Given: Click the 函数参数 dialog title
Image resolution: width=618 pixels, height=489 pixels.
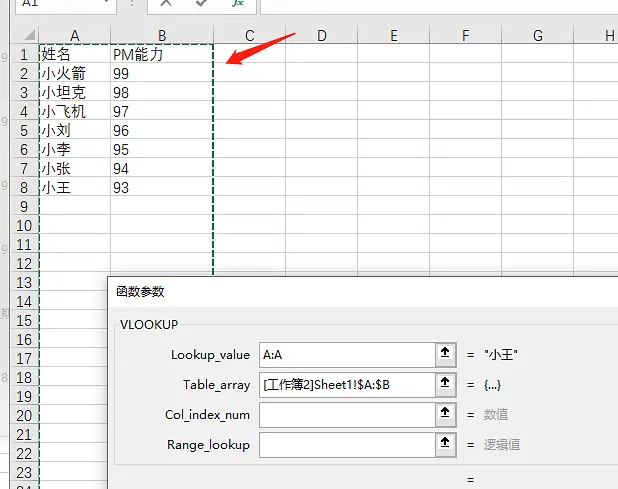Looking at the screenshot, I should [140, 292].
